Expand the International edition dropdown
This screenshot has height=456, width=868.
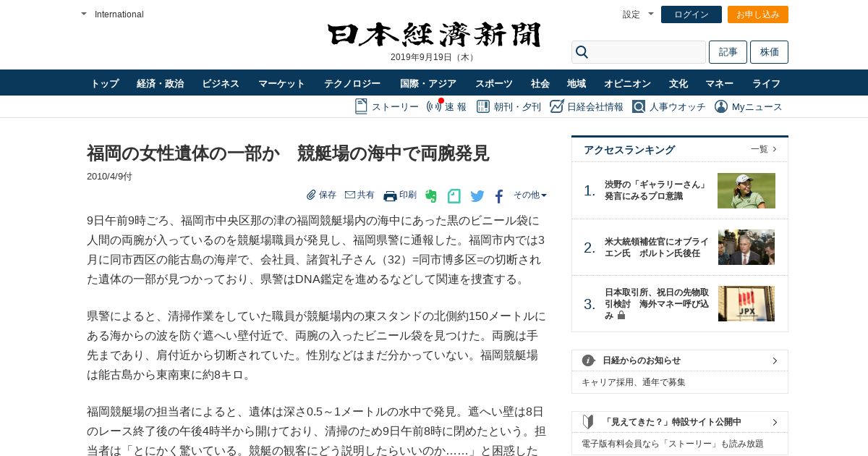(84, 14)
